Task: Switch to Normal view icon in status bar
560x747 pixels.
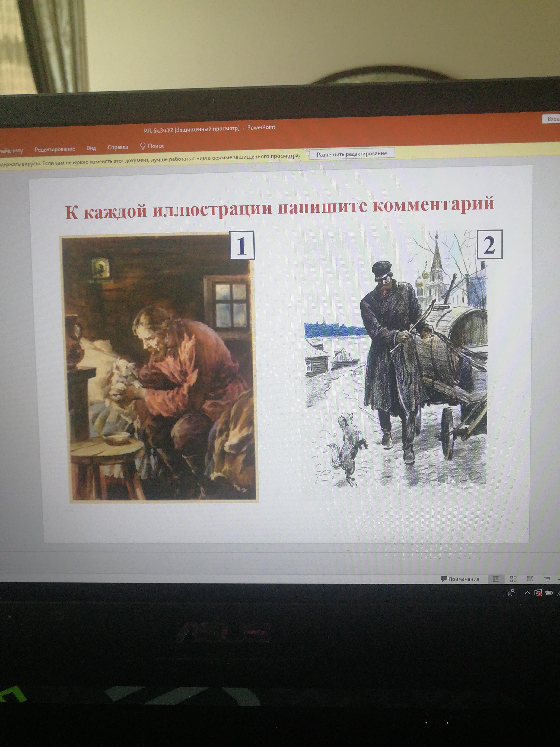Action: 496,579
